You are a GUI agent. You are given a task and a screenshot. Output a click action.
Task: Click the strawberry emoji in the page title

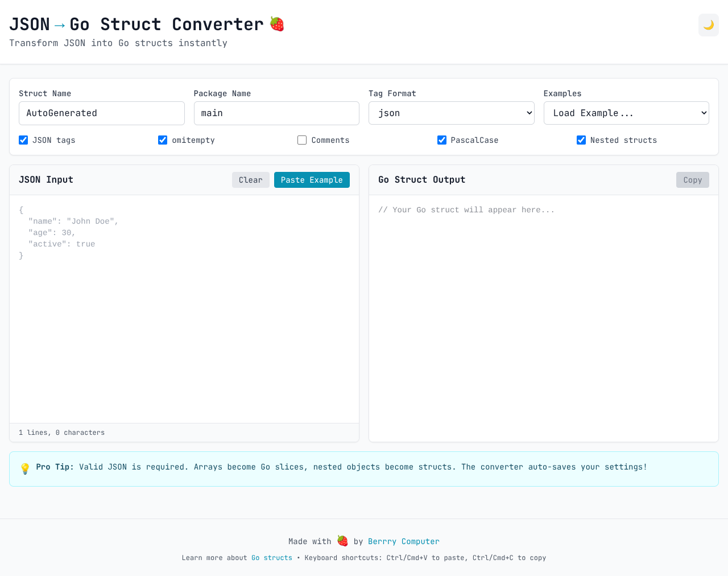point(276,23)
